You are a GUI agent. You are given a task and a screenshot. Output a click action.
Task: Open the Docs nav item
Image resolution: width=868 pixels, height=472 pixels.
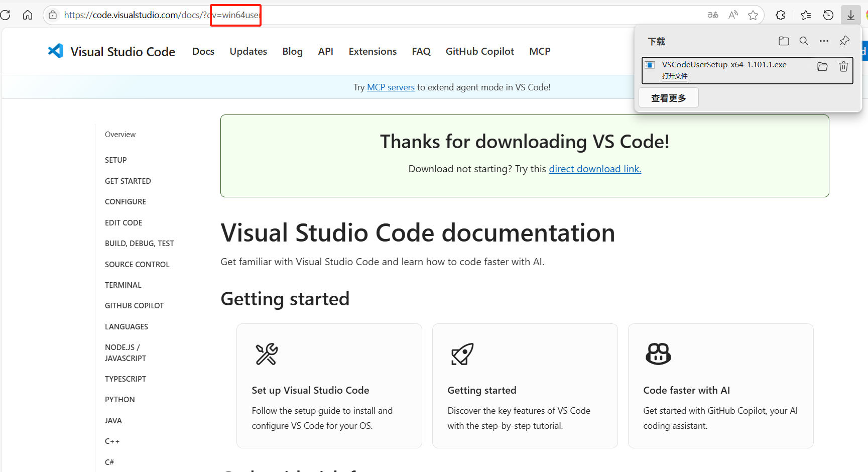pyautogui.click(x=203, y=51)
